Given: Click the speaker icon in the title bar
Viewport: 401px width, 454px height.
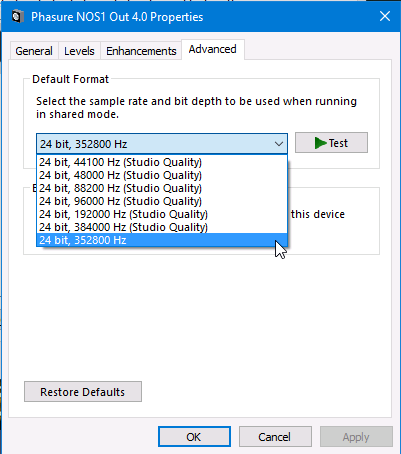Looking at the screenshot, I should click(x=18, y=17).
